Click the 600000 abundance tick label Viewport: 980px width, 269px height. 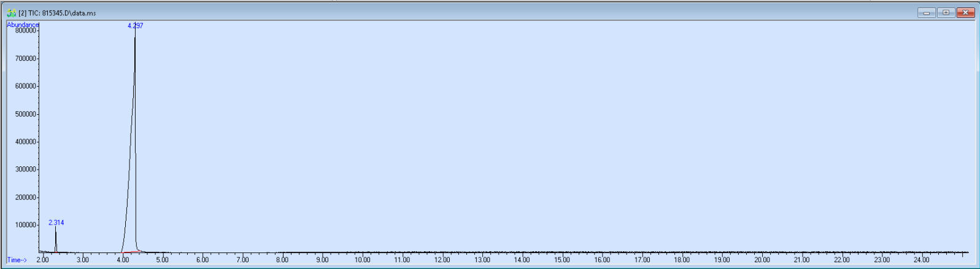tap(26, 86)
